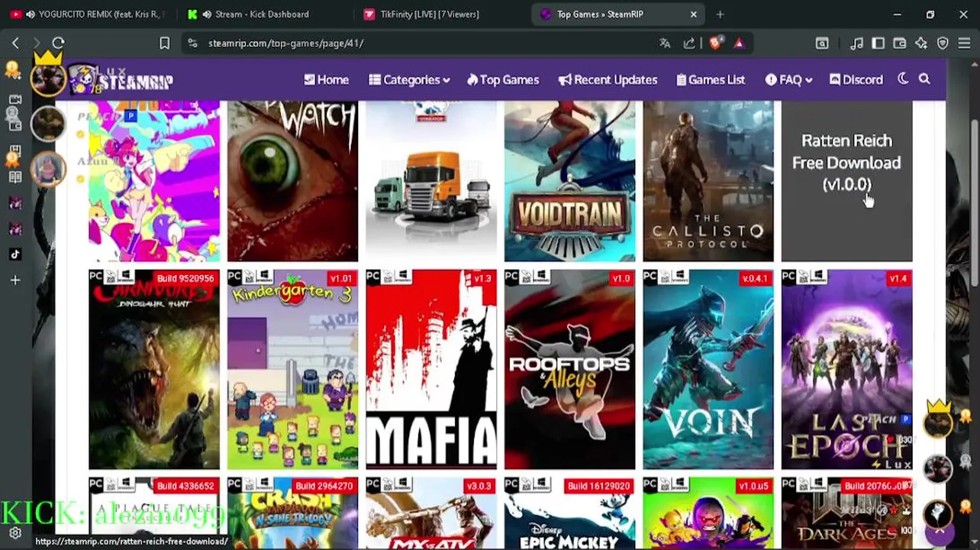
Task: Open the browser hamburger main menu
Action: (964, 44)
